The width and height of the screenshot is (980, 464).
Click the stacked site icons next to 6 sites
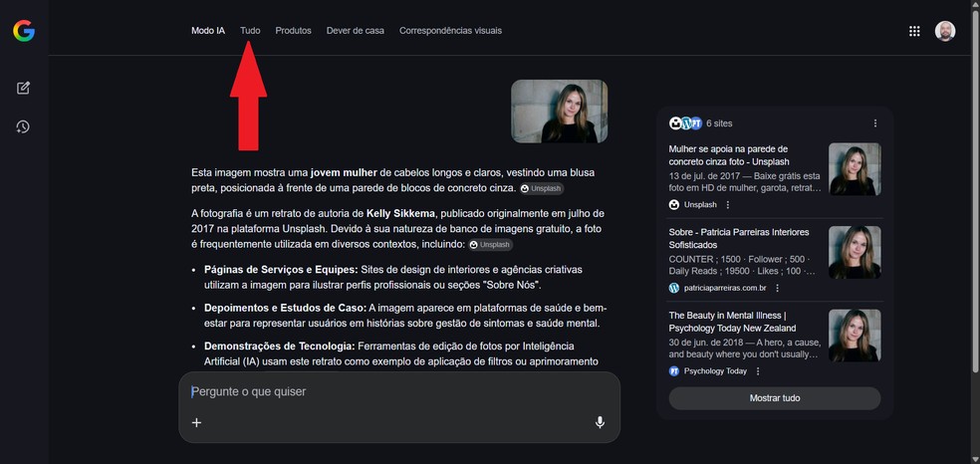pyautogui.click(x=685, y=123)
